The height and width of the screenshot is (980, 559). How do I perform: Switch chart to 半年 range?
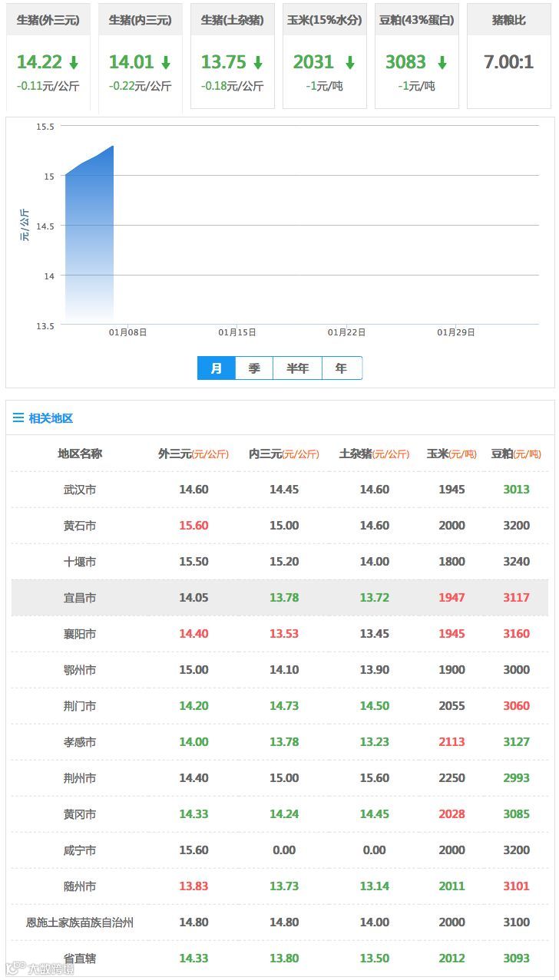tap(298, 368)
